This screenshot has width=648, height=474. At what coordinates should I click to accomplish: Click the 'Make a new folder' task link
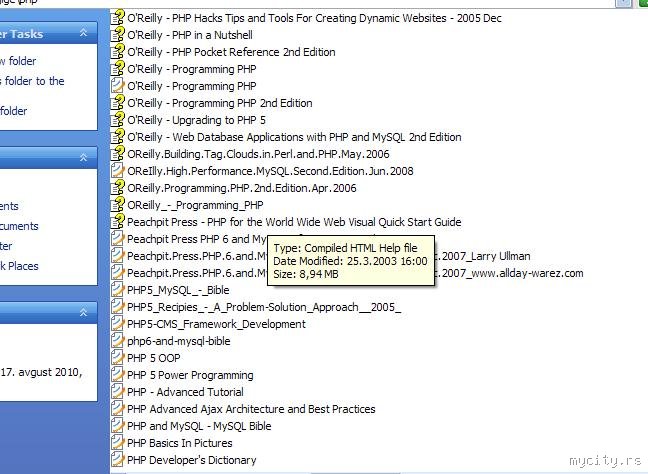click(x=18, y=61)
